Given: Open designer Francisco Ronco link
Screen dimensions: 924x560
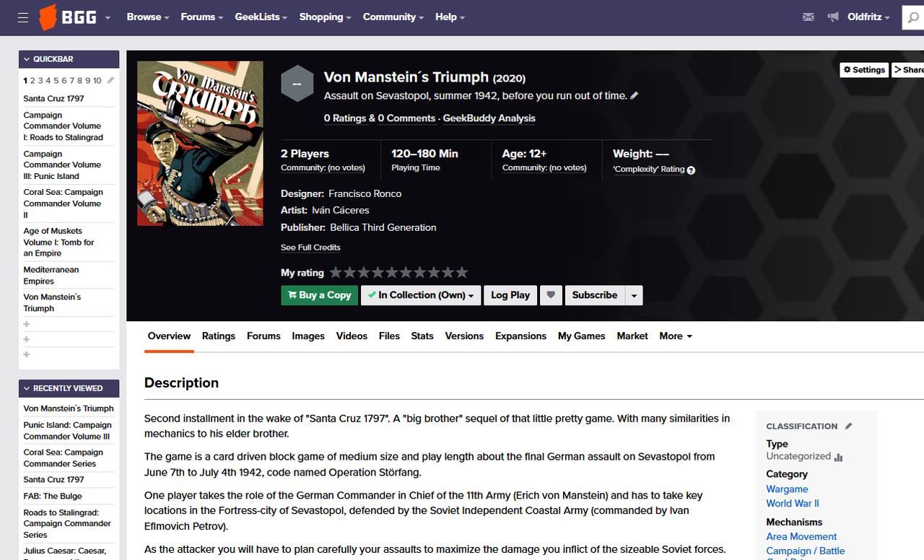Looking at the screenshot, I should pyautogui.click(x=365, y=193).
